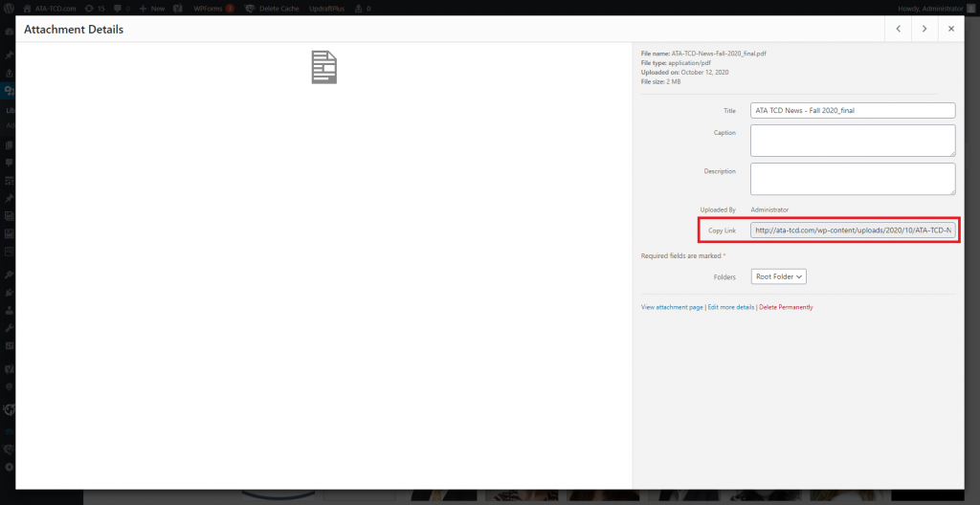
Task: Open the New content menu
Action: pyautogui.click(x=152, y=8)
